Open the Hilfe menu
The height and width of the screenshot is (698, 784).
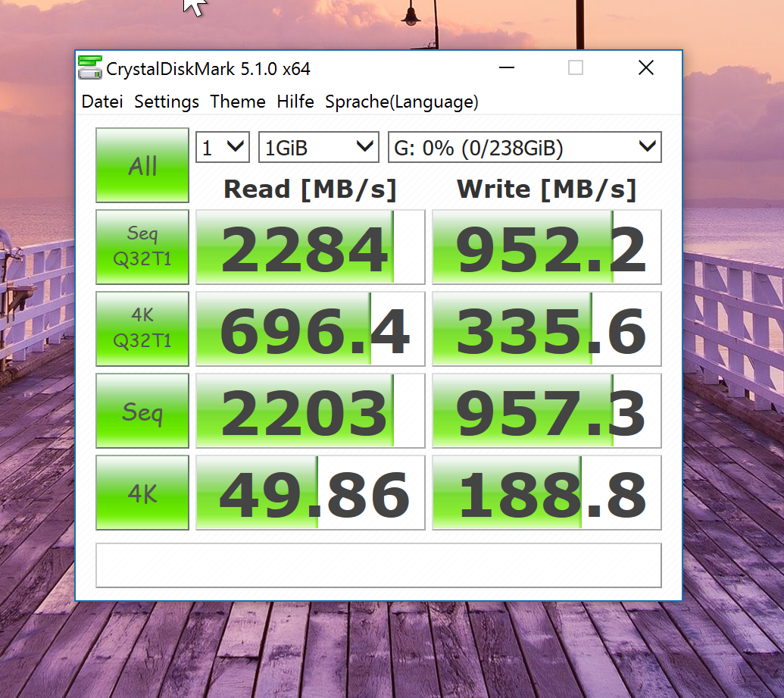pos(295,102)
